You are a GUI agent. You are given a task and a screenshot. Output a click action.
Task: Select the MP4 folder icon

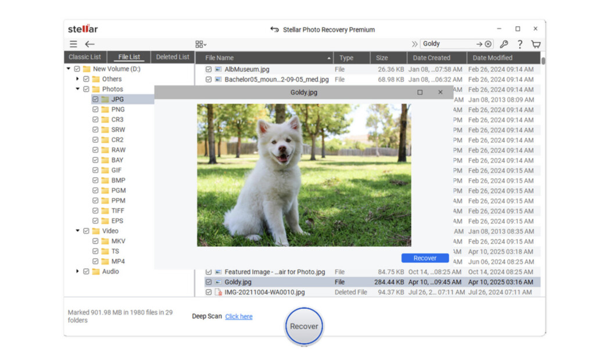[x=105, y=261]
